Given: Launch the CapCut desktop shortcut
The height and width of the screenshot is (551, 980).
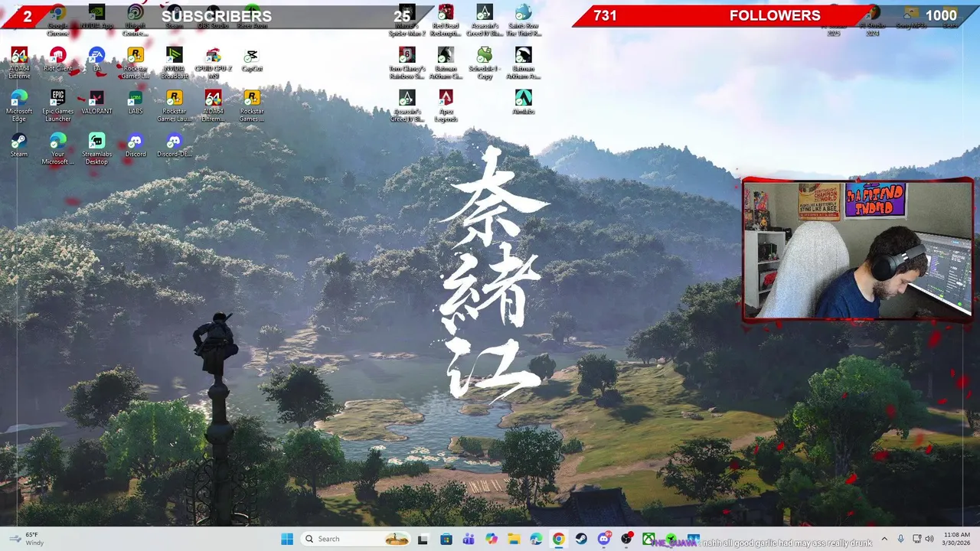Looking at the screenshot, I should point(252,60).
